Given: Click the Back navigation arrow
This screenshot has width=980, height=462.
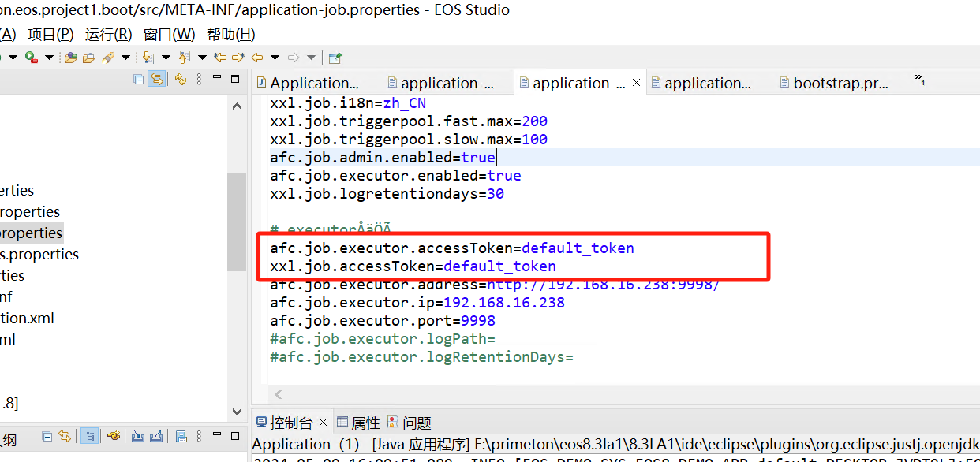Looking at the screenshot, I should click(257, 58).
